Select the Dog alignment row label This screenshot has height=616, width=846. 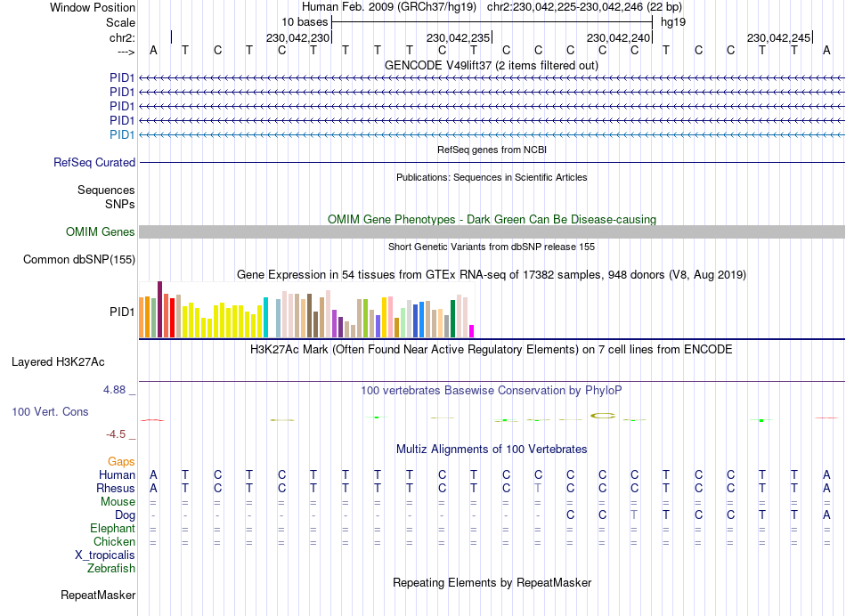click(x=125, y=515)
